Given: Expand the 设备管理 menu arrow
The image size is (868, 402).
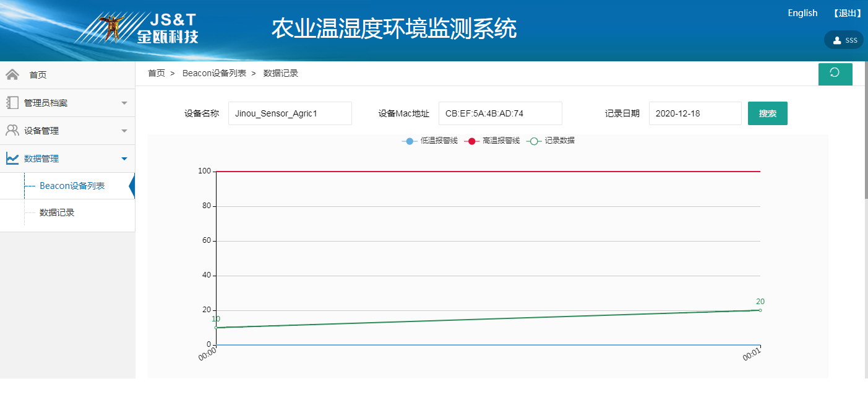Looking at the screenshot, I should (x=124, y=131).
